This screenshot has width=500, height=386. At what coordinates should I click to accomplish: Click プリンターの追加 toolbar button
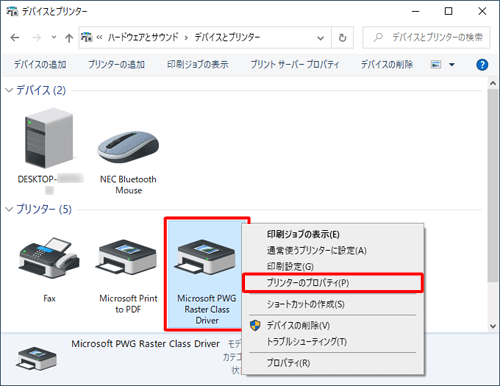(x=116, y=64)
